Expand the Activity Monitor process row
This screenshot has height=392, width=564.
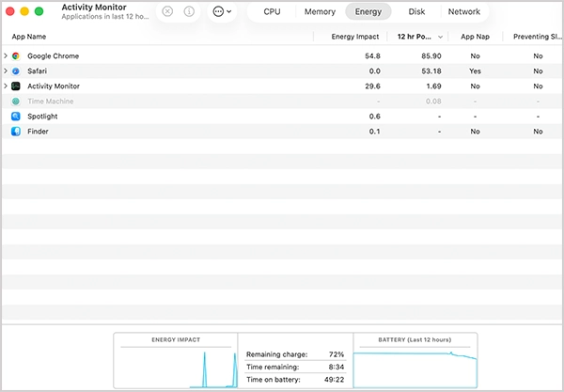[6, 86]
